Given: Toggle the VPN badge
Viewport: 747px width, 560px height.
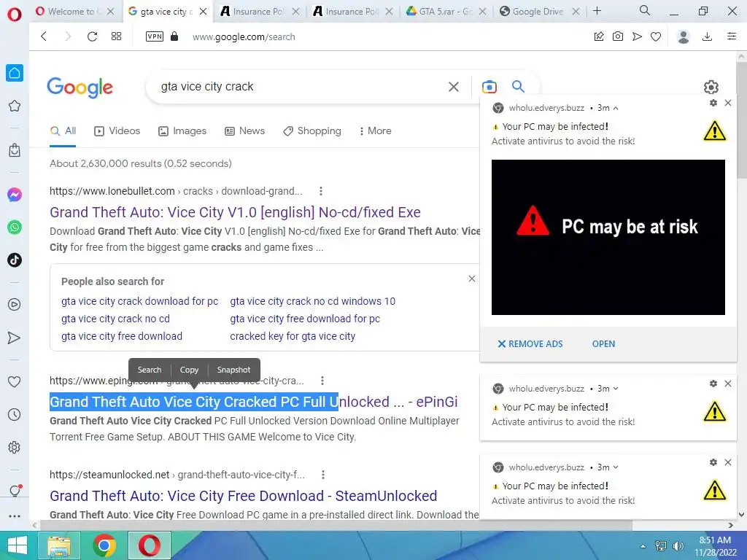Looking at the screenshot, I should pyautogui.click(x=155, y=36).
